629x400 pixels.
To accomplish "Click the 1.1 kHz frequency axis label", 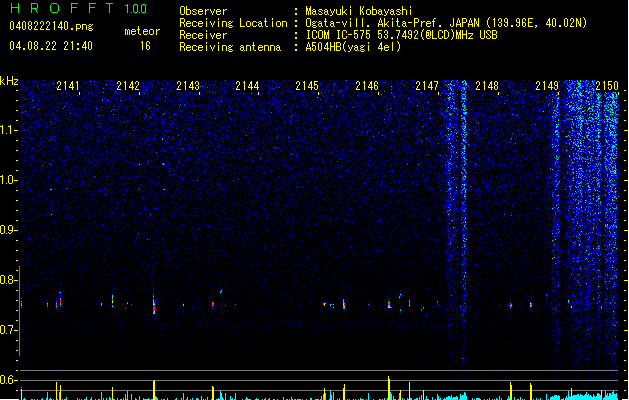I will pyautogui.click(x=9, y=130).
